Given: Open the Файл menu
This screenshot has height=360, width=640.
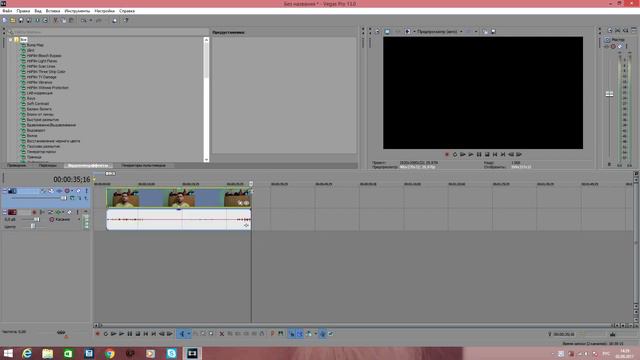Looking at the screenshot, I should tap(7, 11).
